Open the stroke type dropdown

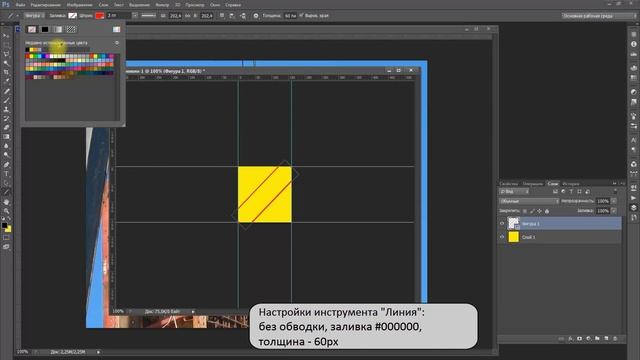(x=148, y=16)
